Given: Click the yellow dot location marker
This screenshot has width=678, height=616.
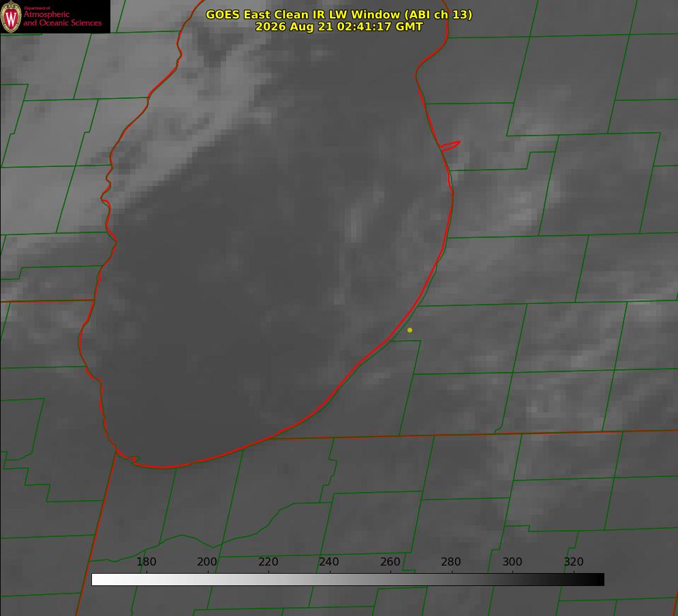Looking at the screenshot, I should [410, 330].
